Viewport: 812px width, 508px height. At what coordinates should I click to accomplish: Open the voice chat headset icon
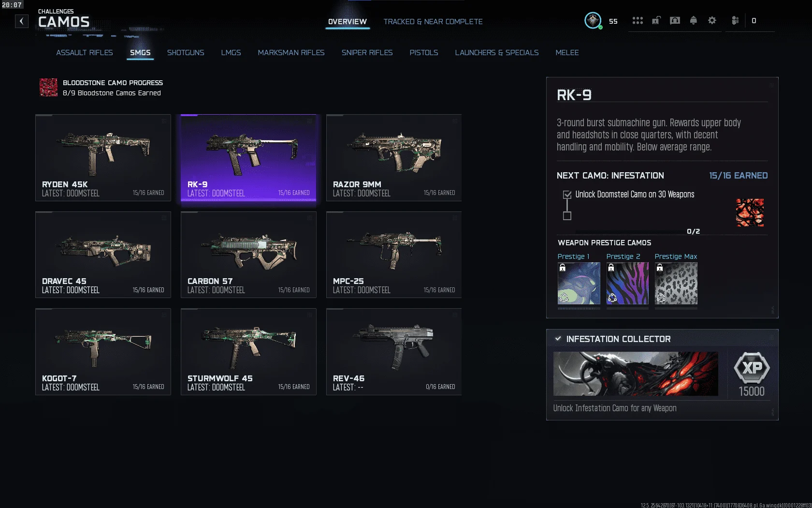675,20
